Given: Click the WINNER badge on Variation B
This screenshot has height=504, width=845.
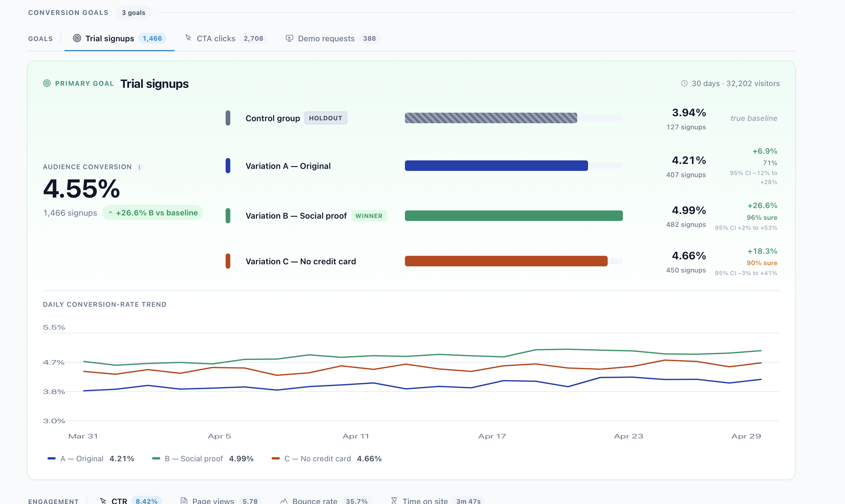Looking at the screenshot, I should 369,216.
